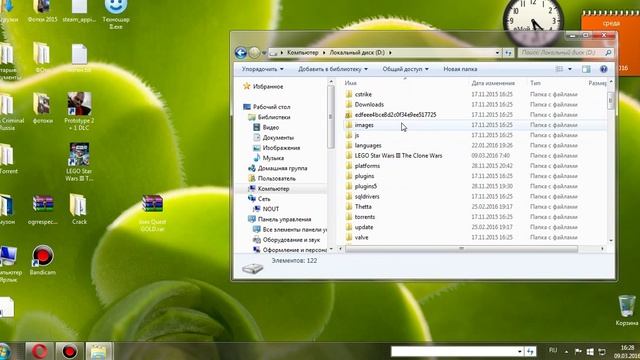Select Музыка library in tree
Viewport: 640px width, 360px height.
[x=273, y=158]
